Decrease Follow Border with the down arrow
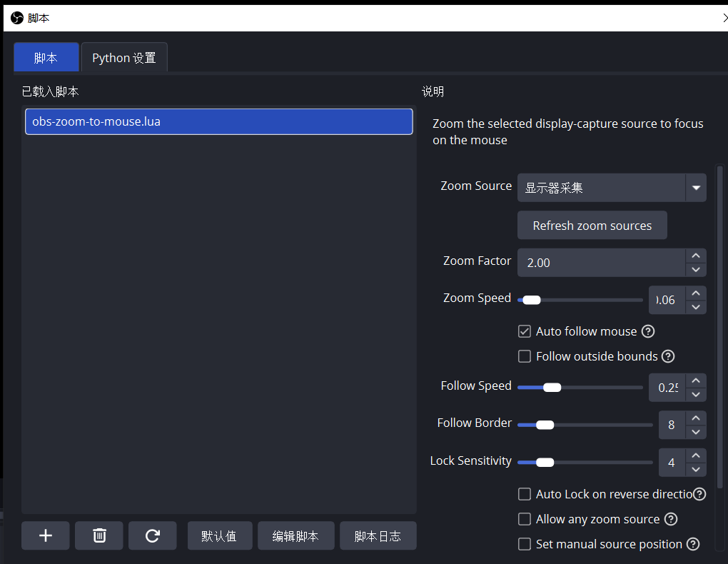Image resolution: width=728 pixels, height=564 pixels. tap(696, 432)
